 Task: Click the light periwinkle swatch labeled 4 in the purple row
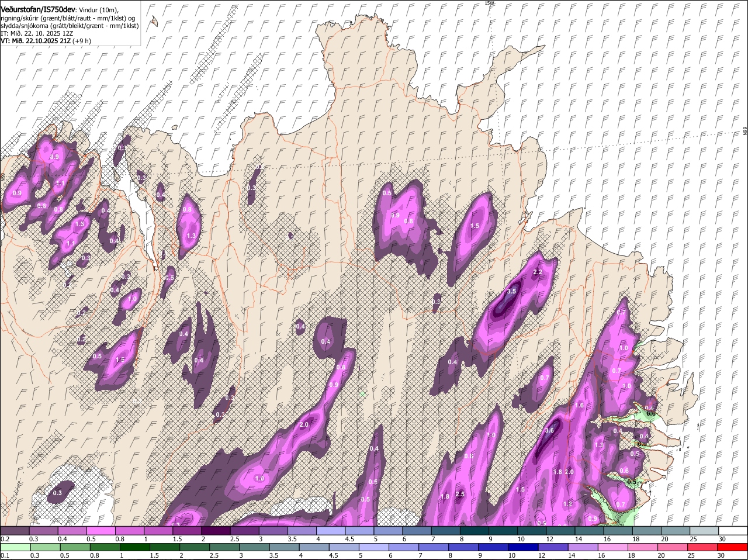click(330, 530)
